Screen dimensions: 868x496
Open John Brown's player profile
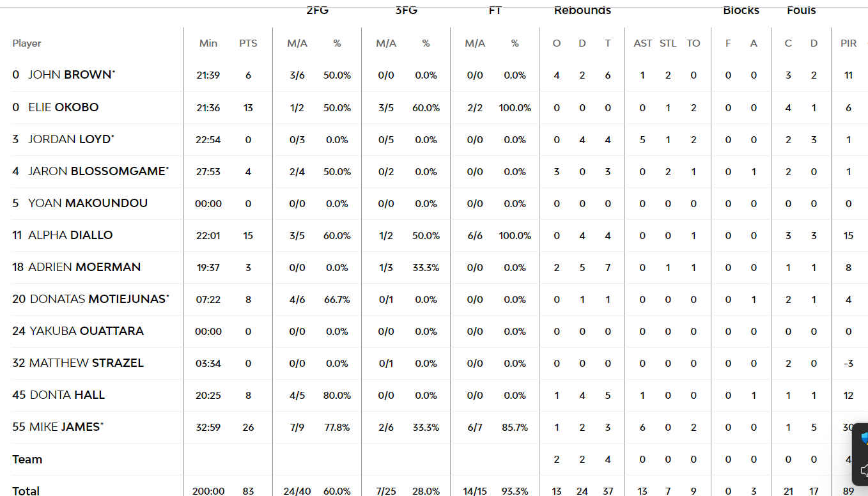click(70, 75)
